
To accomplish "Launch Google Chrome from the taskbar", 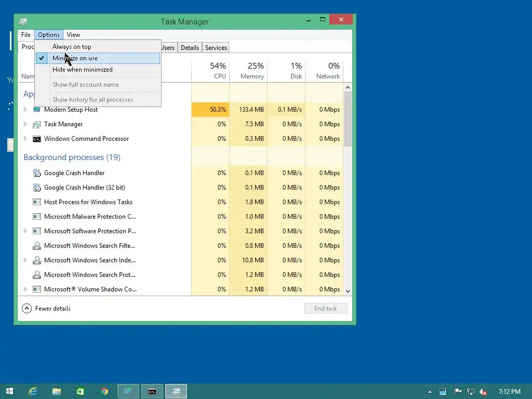I will [x=104, y=391].
